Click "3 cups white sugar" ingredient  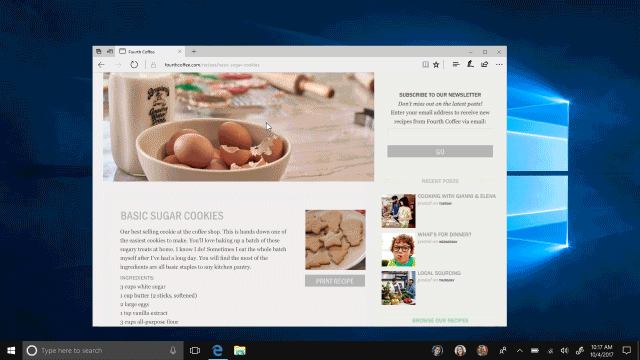[143, 287]
